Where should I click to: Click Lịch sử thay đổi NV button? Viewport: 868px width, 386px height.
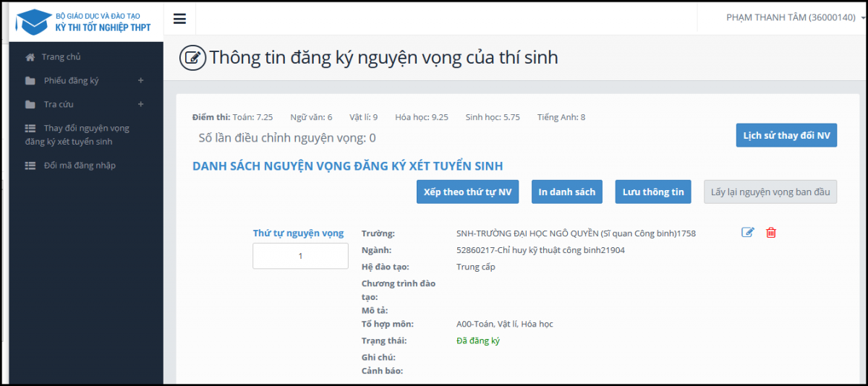(x=786, y=135)
